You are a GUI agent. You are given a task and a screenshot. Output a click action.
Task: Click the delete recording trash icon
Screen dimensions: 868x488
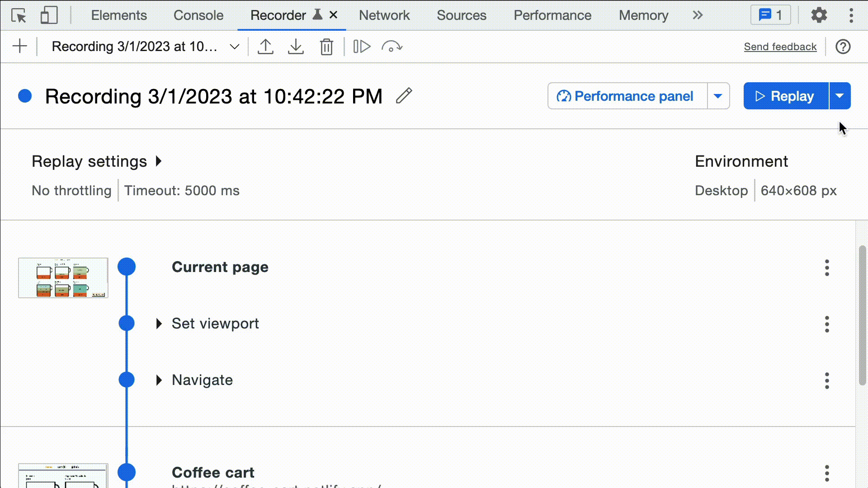tap(327, 47)
